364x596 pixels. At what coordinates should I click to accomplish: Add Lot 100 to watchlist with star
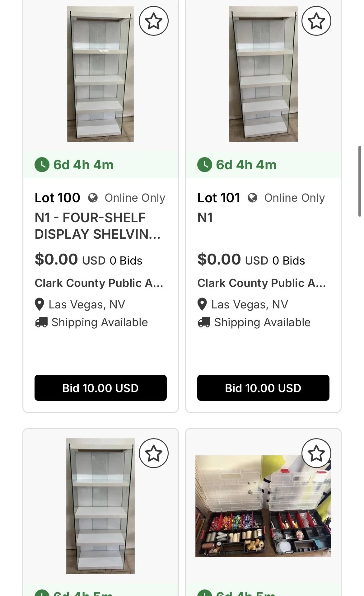(153, 21)
